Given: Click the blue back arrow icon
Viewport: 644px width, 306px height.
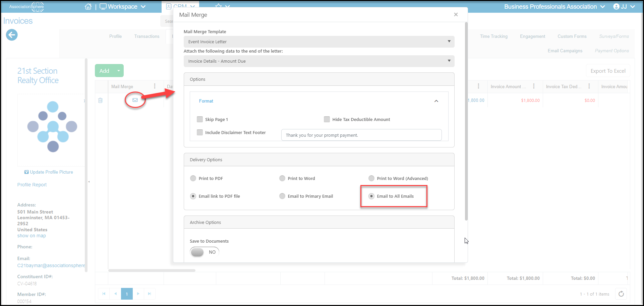Looking at the screenshot, I should pyautogui.click(x=12, y=35).
